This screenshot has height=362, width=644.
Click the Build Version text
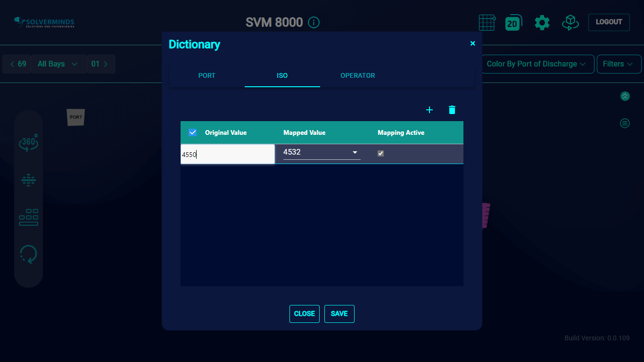click(597, 338)
